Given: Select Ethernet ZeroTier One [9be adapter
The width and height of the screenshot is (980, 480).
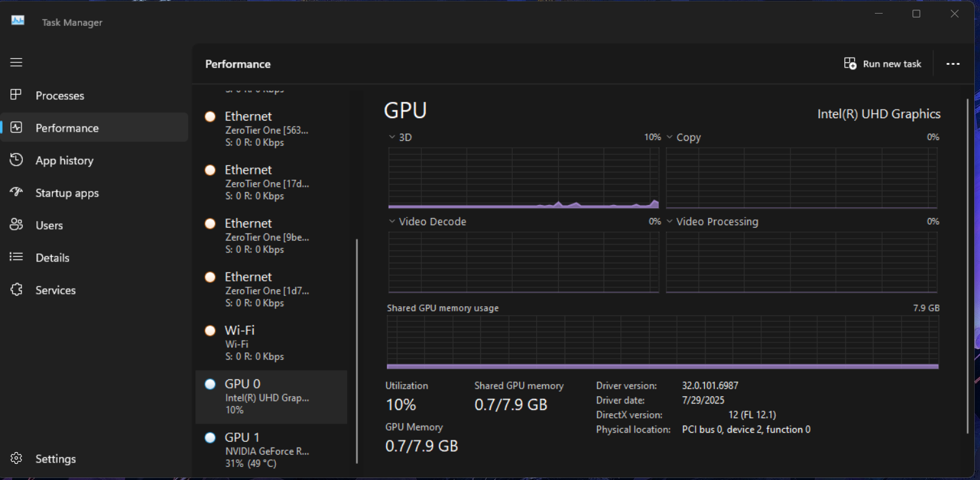Looking at the screenshot, I should coord(271,236).
